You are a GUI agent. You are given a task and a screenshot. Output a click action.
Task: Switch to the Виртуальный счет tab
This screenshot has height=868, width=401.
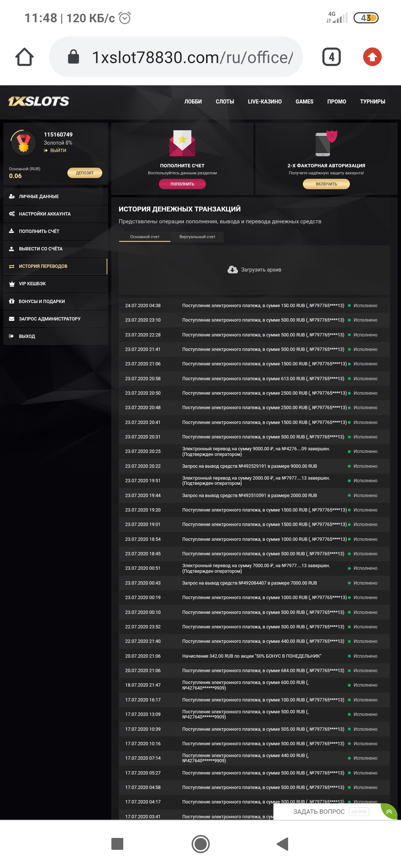click(x=197, y=237)
